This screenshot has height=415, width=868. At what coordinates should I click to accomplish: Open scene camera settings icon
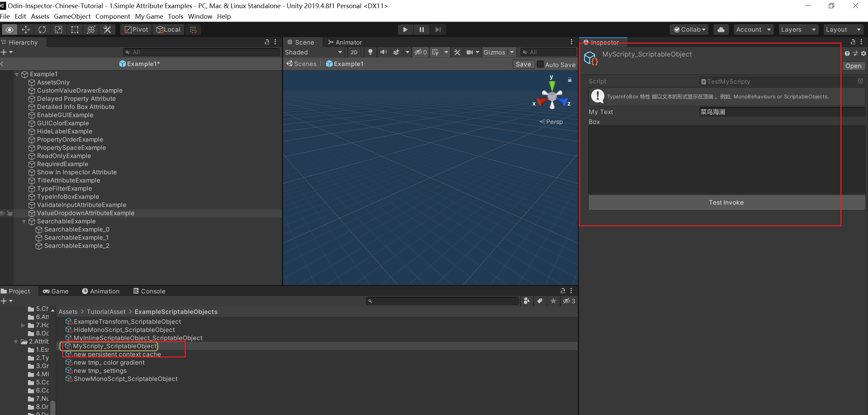click(470, 52)
